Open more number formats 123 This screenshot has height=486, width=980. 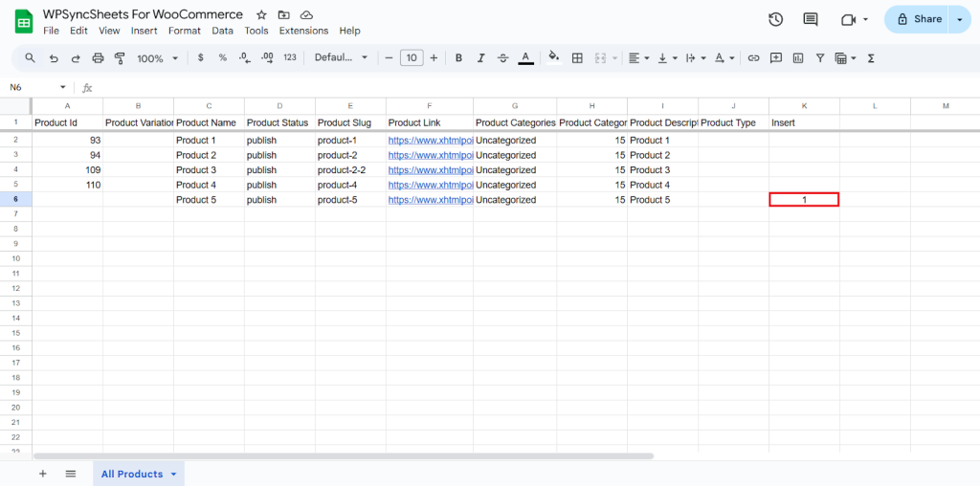coord(289,57)
